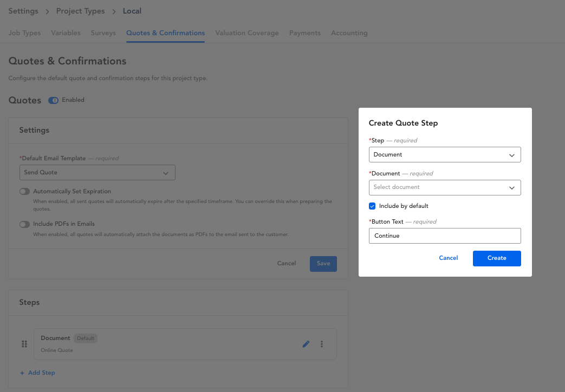Image resolution: width=565 pixels, height=392 pixels.
Task: Click the Button Text input field
Action: pyautogui.click(x=445, y=236)
